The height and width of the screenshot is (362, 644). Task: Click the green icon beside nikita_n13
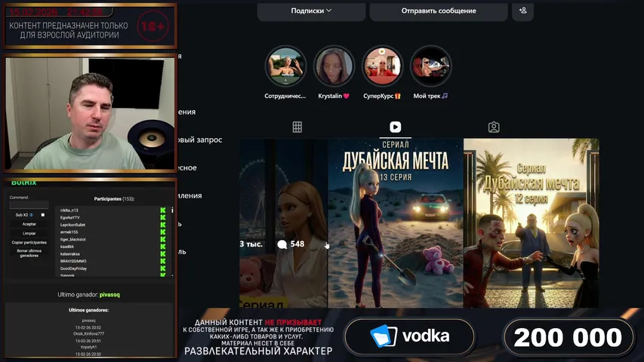tap(163, 210)
